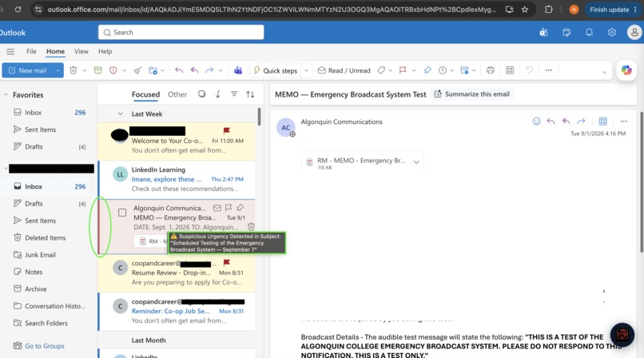The width and height of the screenshot is (644, 358).
Task: Reply using the toolbar reply arrow
Action: click(x=179, y=70)
